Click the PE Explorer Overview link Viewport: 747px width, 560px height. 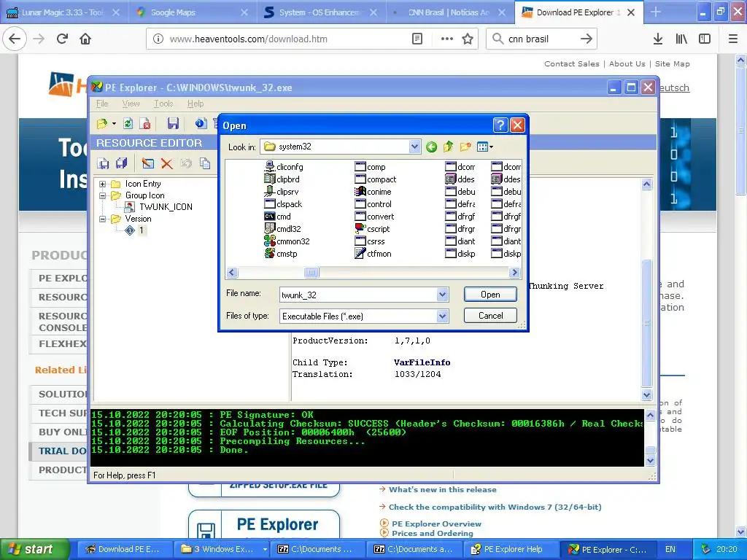pos(436,524)
